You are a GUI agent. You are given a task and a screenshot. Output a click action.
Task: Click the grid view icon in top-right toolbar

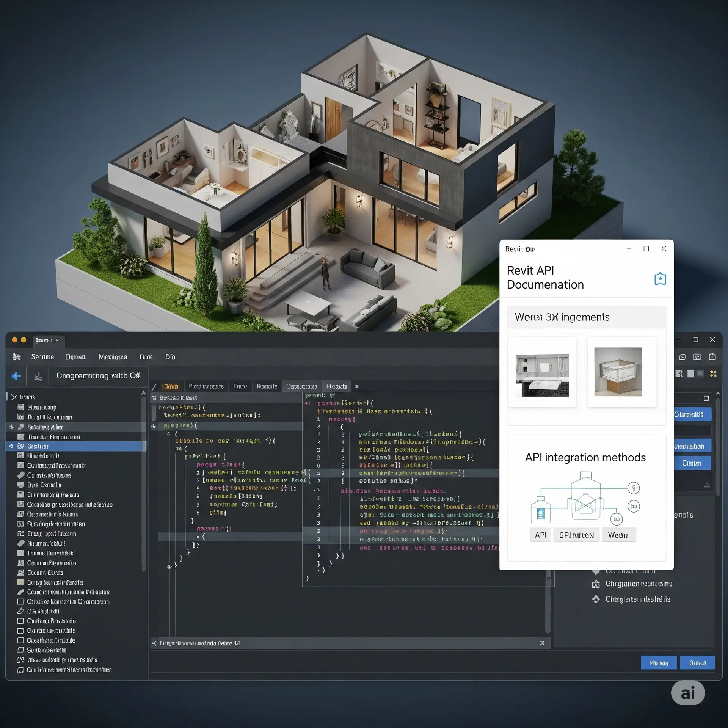click(x=713, y=374)
